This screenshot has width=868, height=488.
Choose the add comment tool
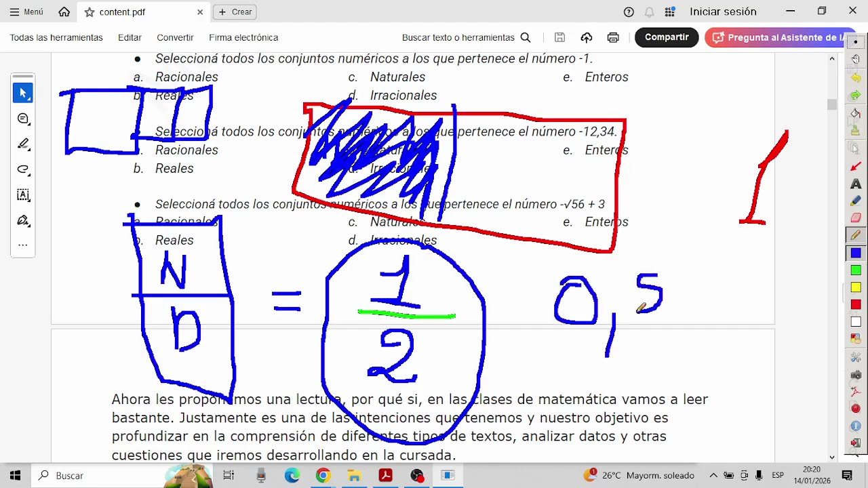(23, 119)
